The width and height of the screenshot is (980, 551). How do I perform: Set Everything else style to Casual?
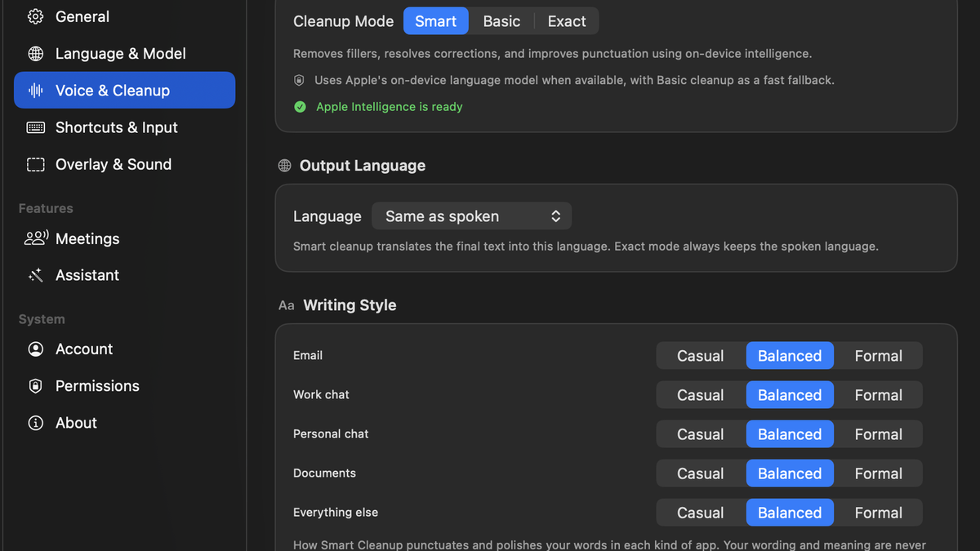point(701,513)
